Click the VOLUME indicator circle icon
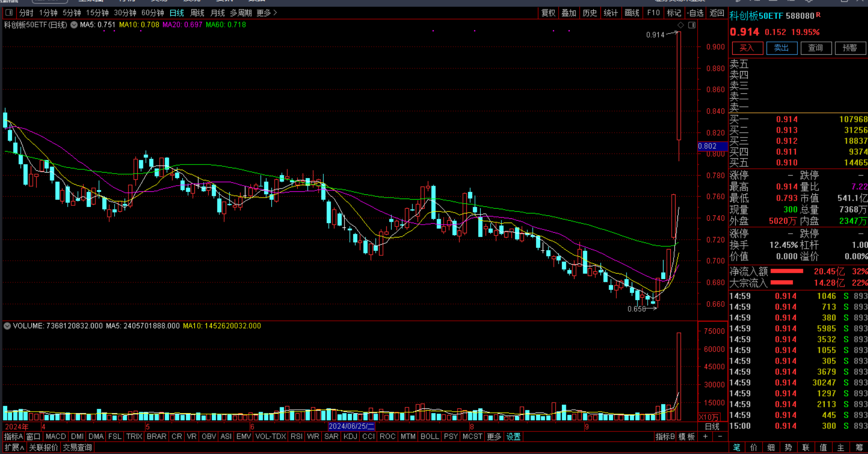Image resolution: width=868 pixels, height=454 pixels. pyautogui.click(x=7, y=326)
